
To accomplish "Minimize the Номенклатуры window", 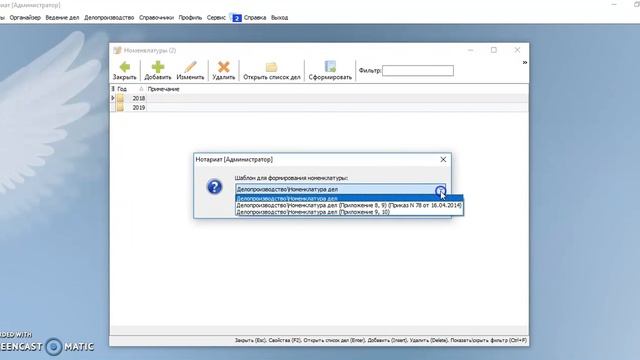I will (471, 50).
